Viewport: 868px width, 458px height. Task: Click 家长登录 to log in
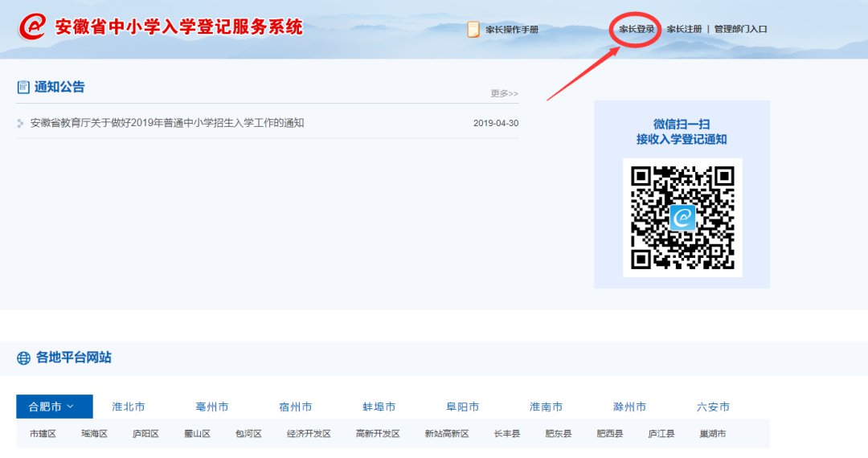[x=637, y=29]
